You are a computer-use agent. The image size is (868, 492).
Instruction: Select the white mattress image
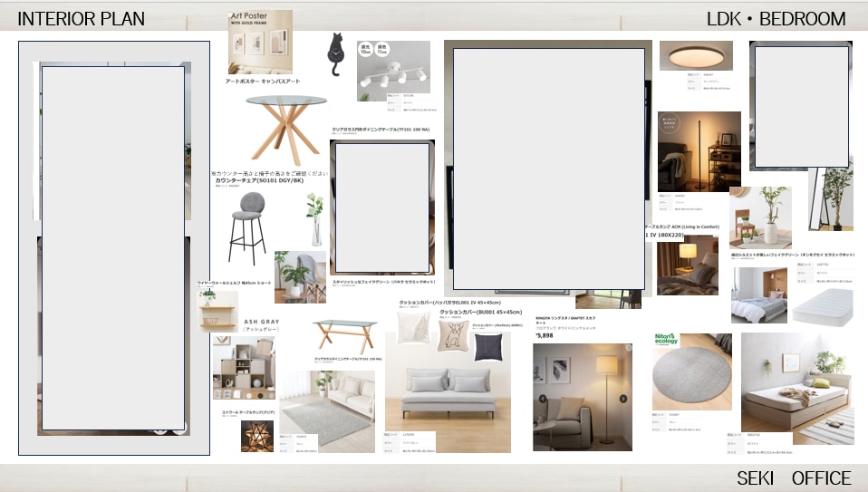[x=822, y=308]
